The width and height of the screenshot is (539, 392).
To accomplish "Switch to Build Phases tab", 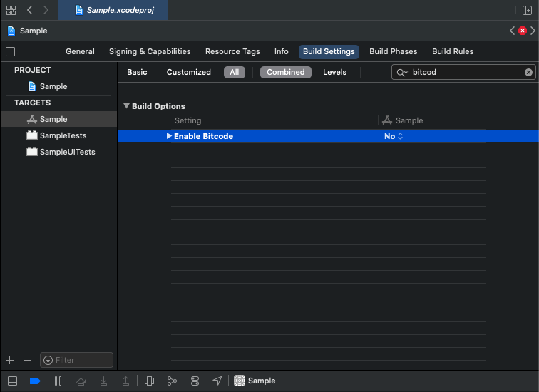I will 394,51.
